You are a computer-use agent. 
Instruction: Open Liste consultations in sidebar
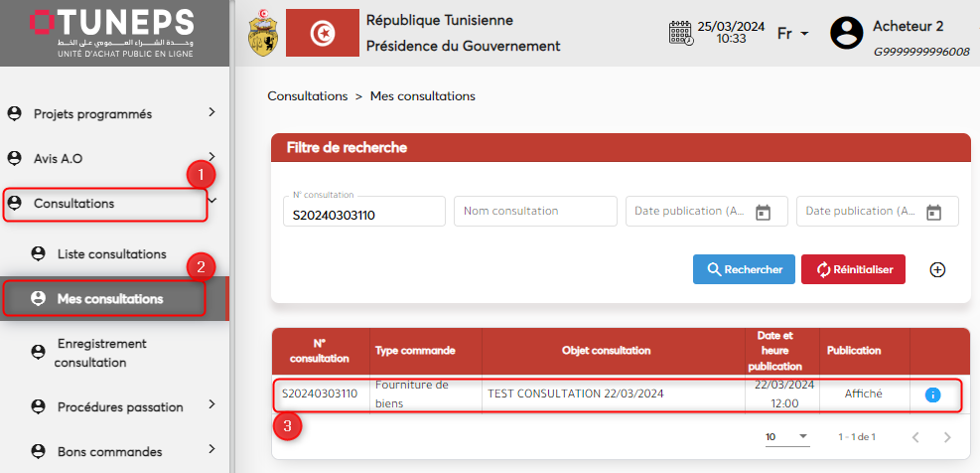(x=111, y=254)
